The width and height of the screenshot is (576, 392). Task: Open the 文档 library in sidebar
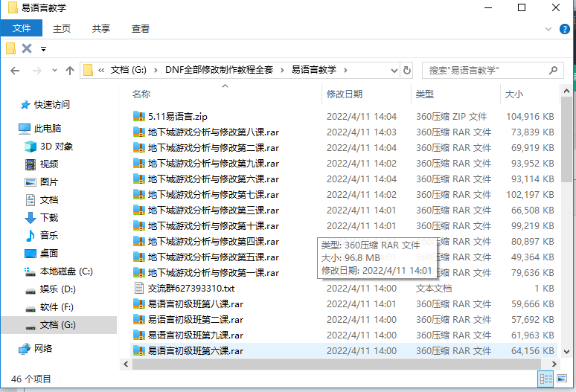[x=49, y=200]
